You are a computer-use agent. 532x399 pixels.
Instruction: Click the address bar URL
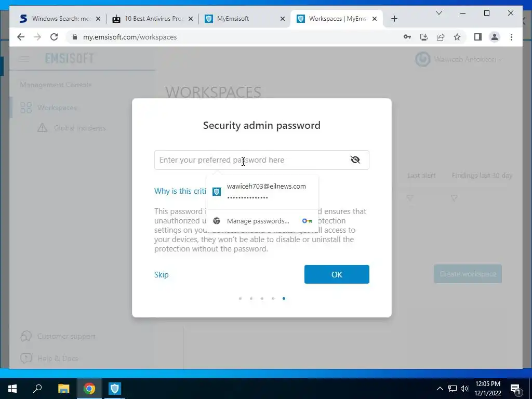coord(130,37)
